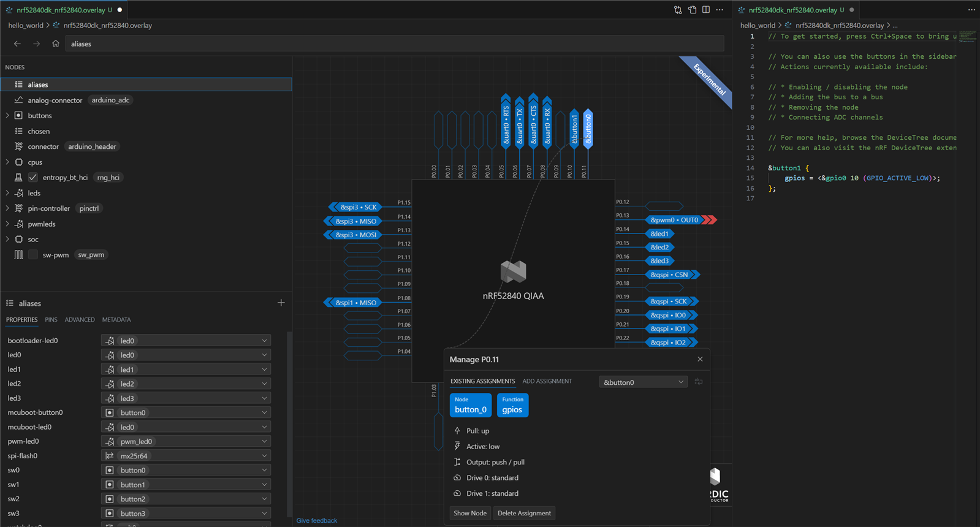
Task: Activate the right nrf52840dk overlay editor tab
Action: [x=796, y=10]
